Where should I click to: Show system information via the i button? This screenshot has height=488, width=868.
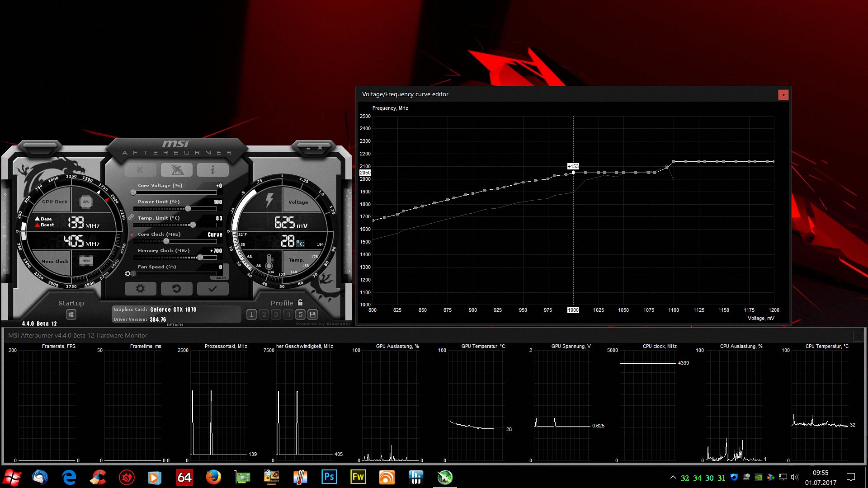(x=212, y=170)
